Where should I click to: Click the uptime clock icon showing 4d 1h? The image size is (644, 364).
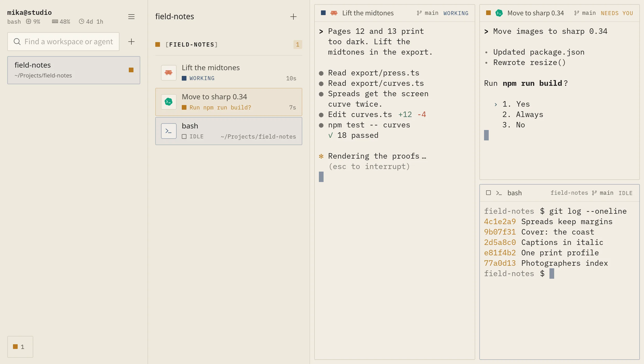pyautogui.click(x=82, y=21)
